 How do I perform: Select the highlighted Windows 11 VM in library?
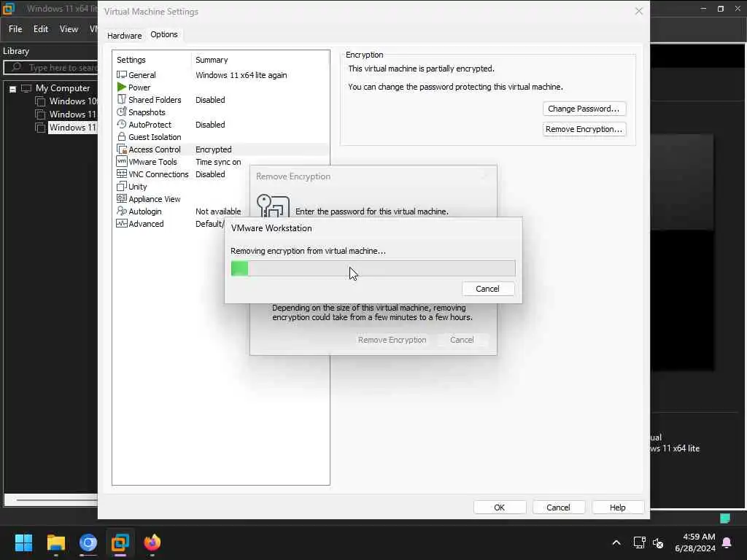point(73,127)
